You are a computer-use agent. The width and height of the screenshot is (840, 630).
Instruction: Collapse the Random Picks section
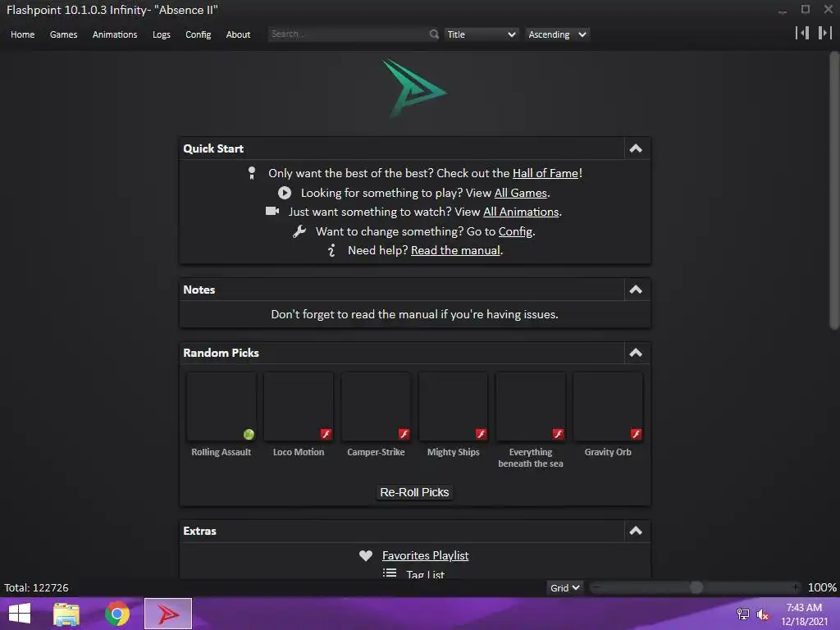tap(636, 353)
